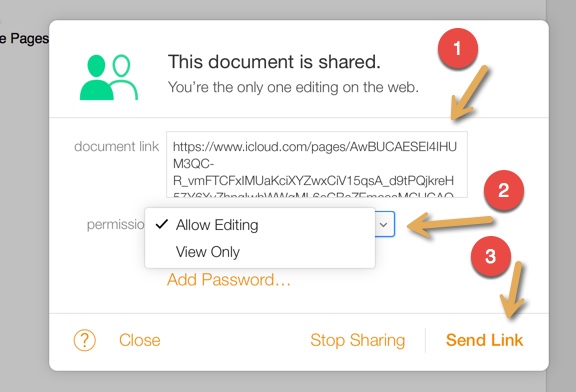Viewport: 576px width, 392px height.
Task: Click the "This document is shared." heading
Action: click(274, 62)
